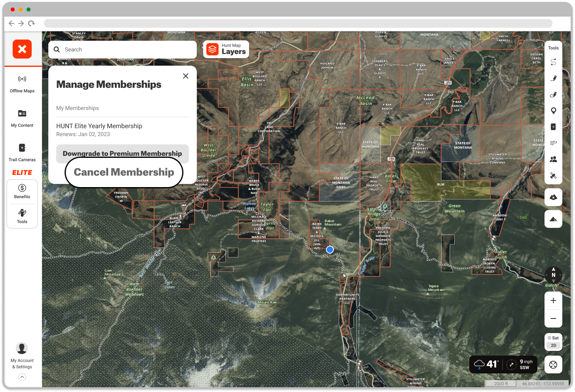575x392 pixels.
Task: Open the map-with-X terrain button
Action: tap(554, 197)
